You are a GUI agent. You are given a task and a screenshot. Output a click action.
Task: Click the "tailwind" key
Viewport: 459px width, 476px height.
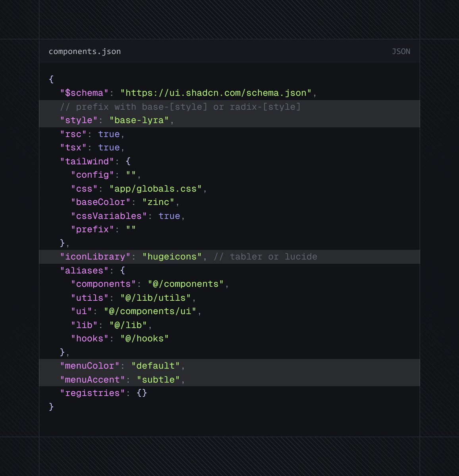click(x=87, y=161)
